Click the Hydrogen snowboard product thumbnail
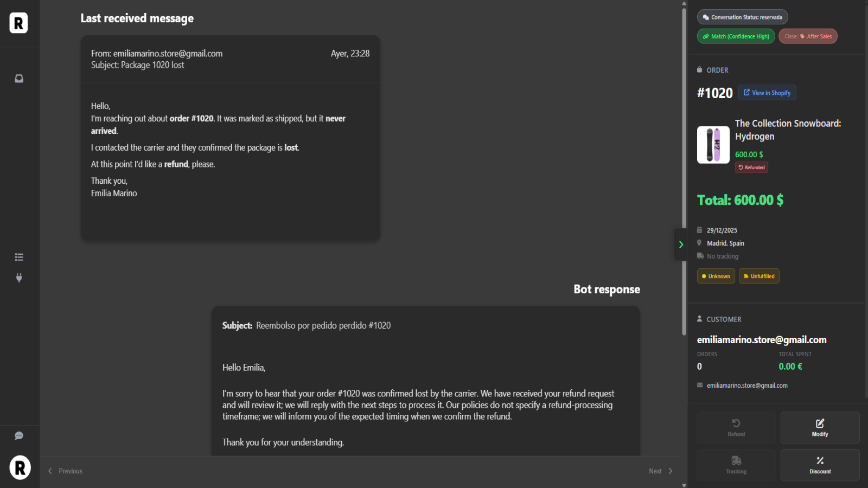This screenshot has height=488, width=868. [x=713, y=145]
